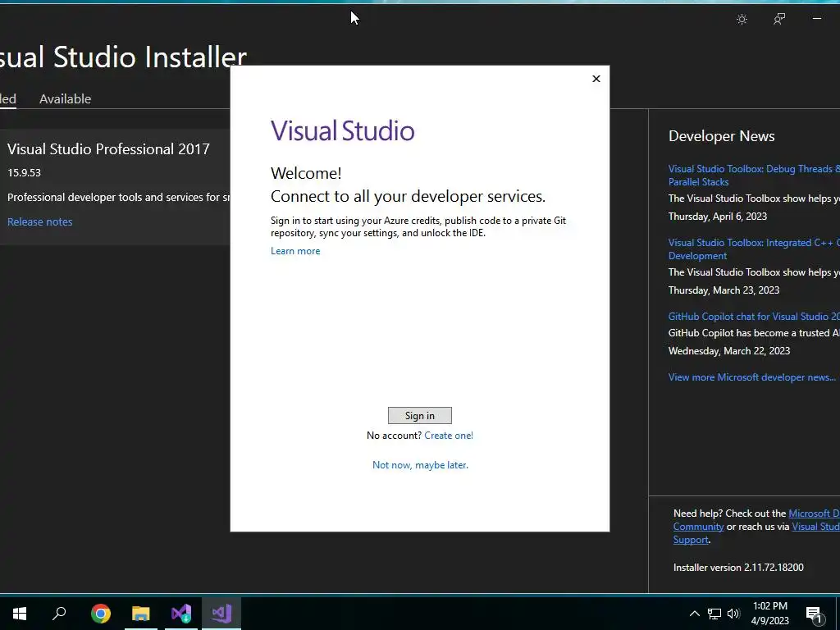840x630 pixels.
Task: Click the Visual Studio Professional 2017 title
Action: pyautogui.click(x=108, y=149)
